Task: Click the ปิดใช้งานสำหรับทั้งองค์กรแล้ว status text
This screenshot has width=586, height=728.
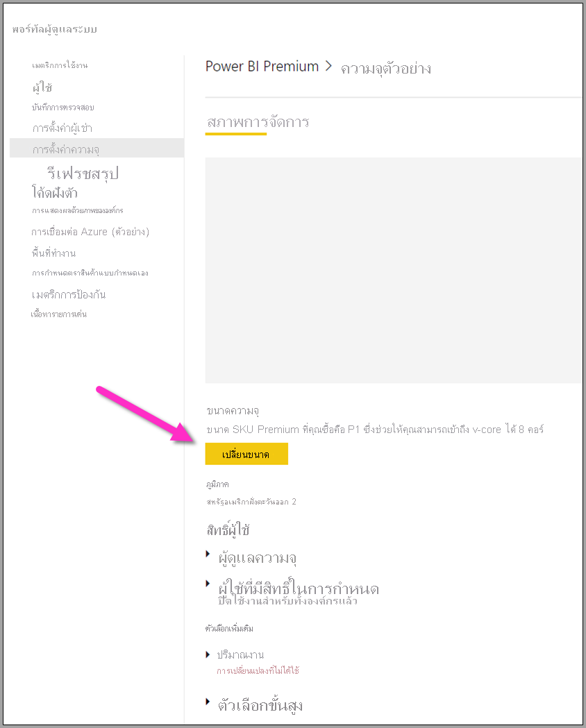Action: (x=287, y=601)
